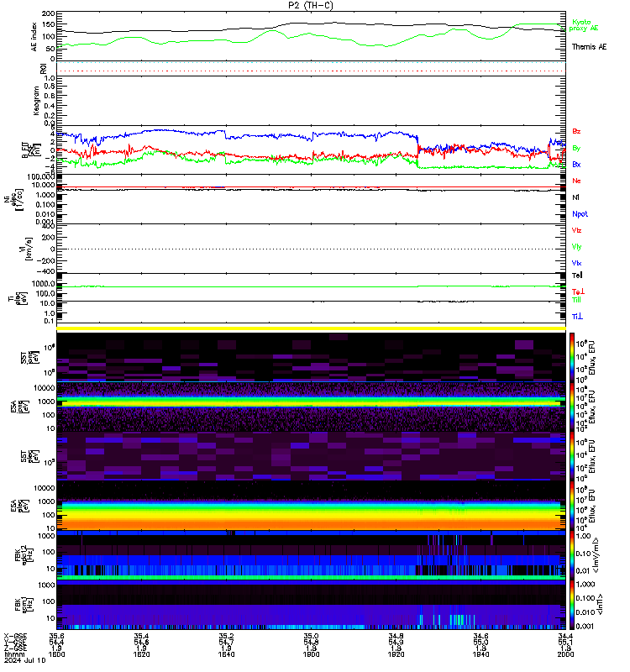Select the green "Kyoto proxy AE" legend label
The image size is (630, 672).
[583, 25]
